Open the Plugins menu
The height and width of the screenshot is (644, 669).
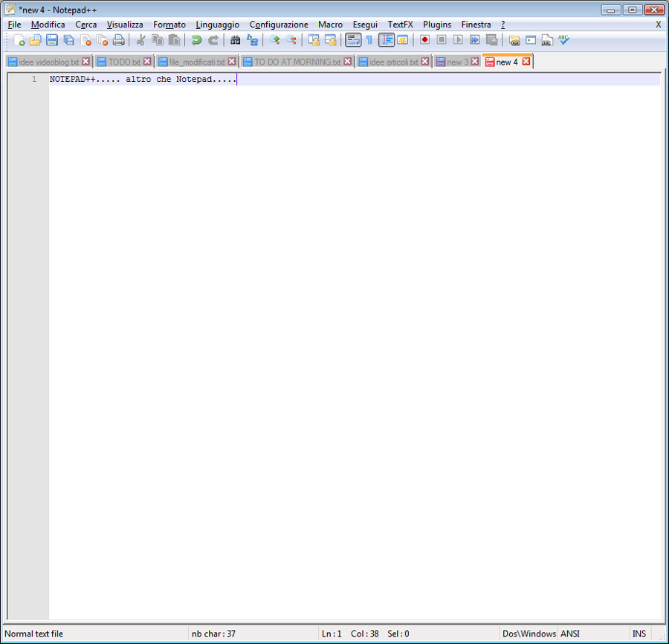437,25
